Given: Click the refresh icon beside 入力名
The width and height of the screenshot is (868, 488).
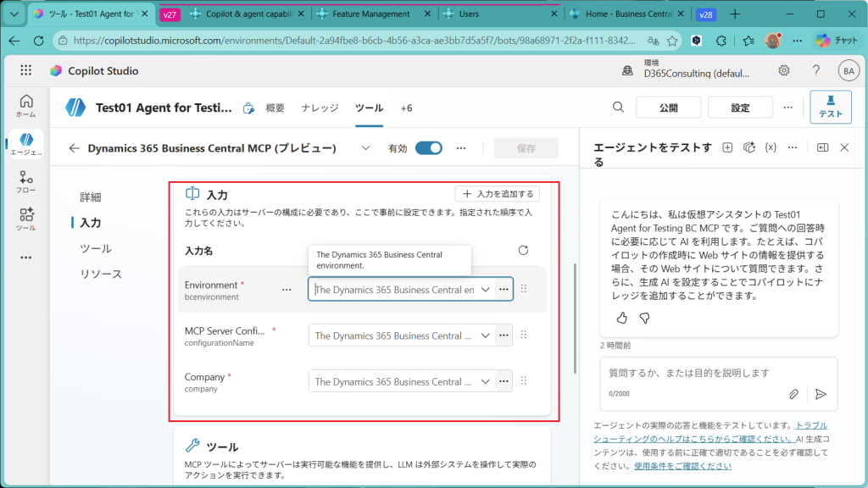Looking at the screenshot, I should click(x=523, y=251).
